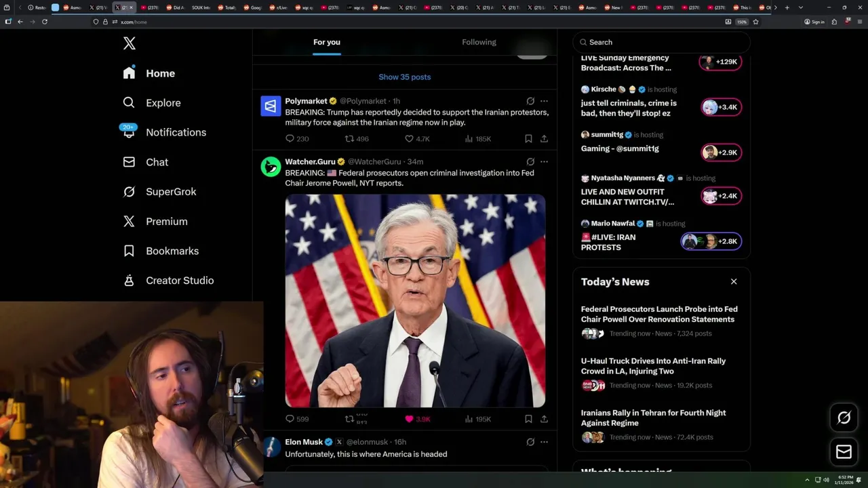Image resolution: width=868 pixels, height=488 pixels.
Task: Open the Explore search page
Action: click(151, 103)
